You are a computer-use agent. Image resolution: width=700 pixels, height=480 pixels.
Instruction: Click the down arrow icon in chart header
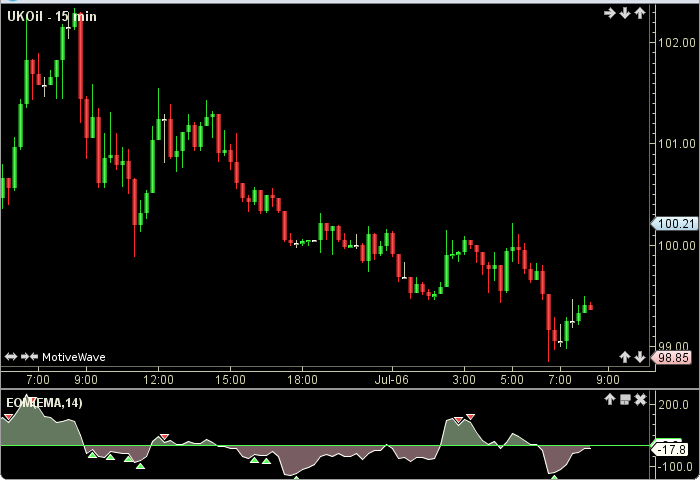tap(625, 13)
